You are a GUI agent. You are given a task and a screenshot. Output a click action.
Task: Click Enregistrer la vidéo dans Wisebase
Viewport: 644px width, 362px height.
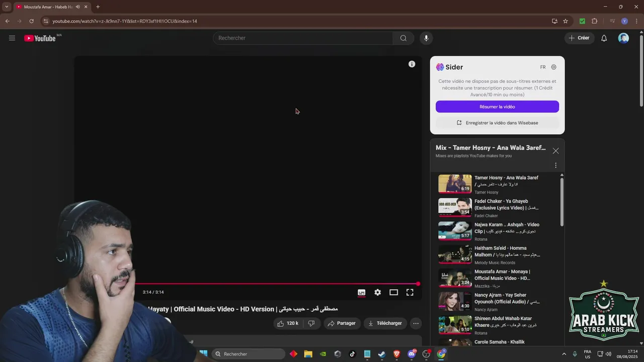click(x=497, y=123)
